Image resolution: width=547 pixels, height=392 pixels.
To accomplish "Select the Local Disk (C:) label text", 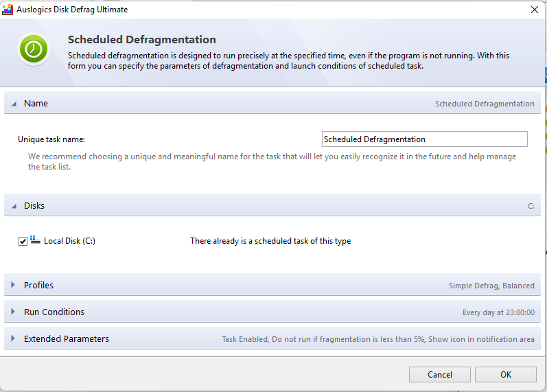I will click(69, 241).
